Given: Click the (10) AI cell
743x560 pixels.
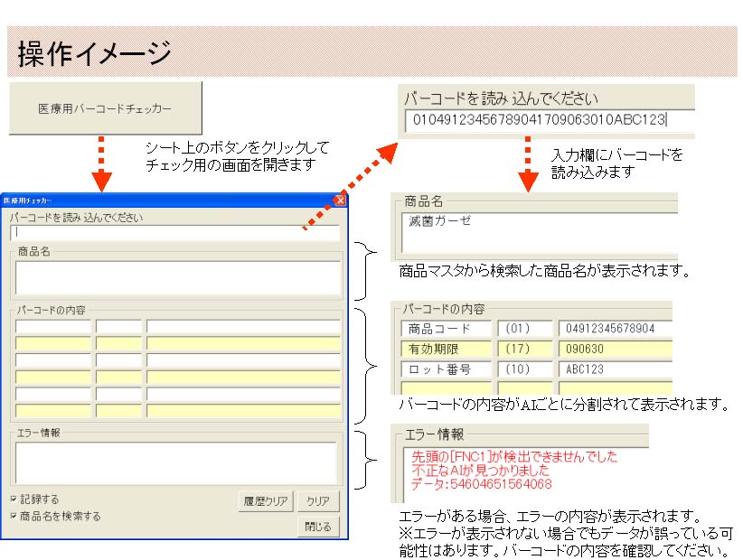Looking at the screenshot, I should point(525,369).
